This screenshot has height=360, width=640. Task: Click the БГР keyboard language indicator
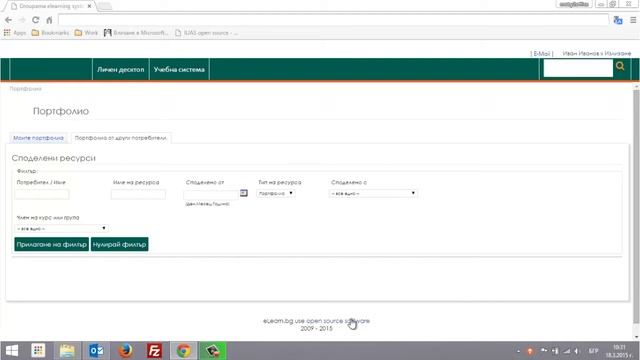[x=593, y=351]
